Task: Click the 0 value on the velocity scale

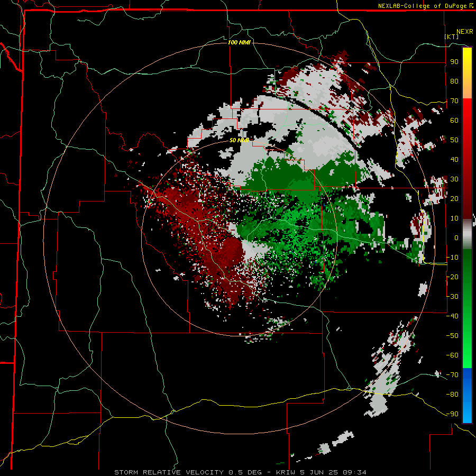Action: pyautogui.click(x=456, y=237)
